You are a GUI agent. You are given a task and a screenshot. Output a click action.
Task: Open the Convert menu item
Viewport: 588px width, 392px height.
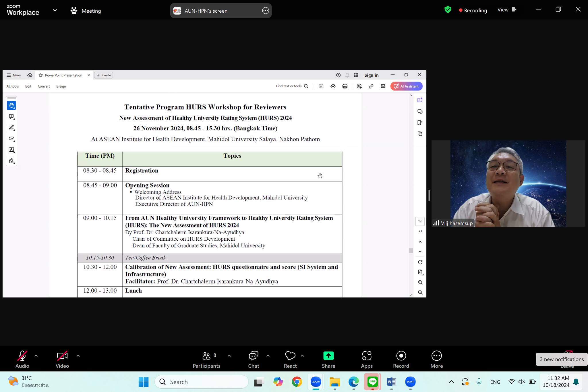[x=44, y=86]
